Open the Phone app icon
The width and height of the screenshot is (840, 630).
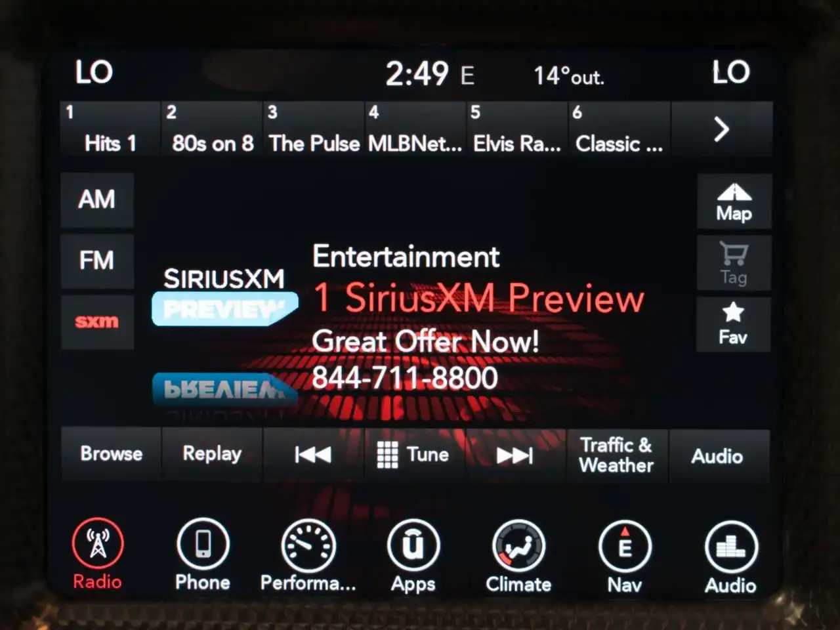point(203,555)
